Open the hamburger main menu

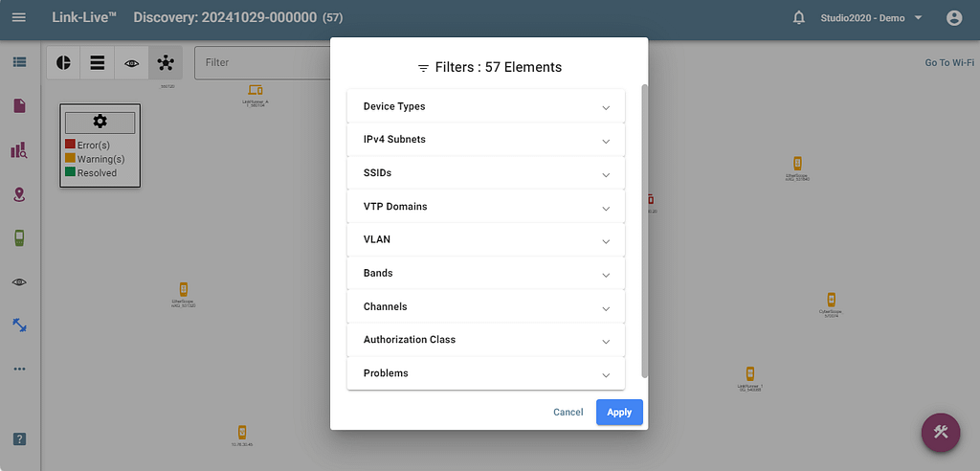click(19, 18)
